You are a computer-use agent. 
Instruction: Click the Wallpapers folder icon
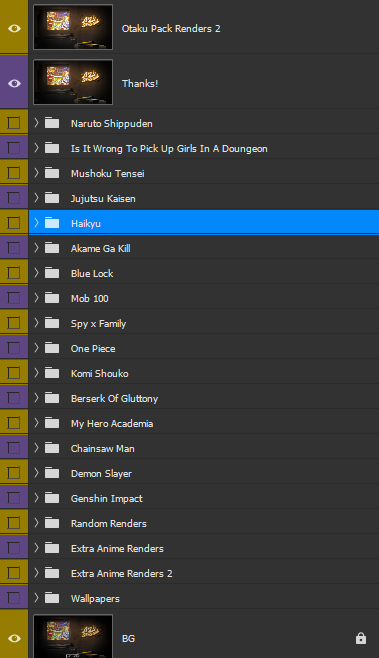tap(52, 598)
